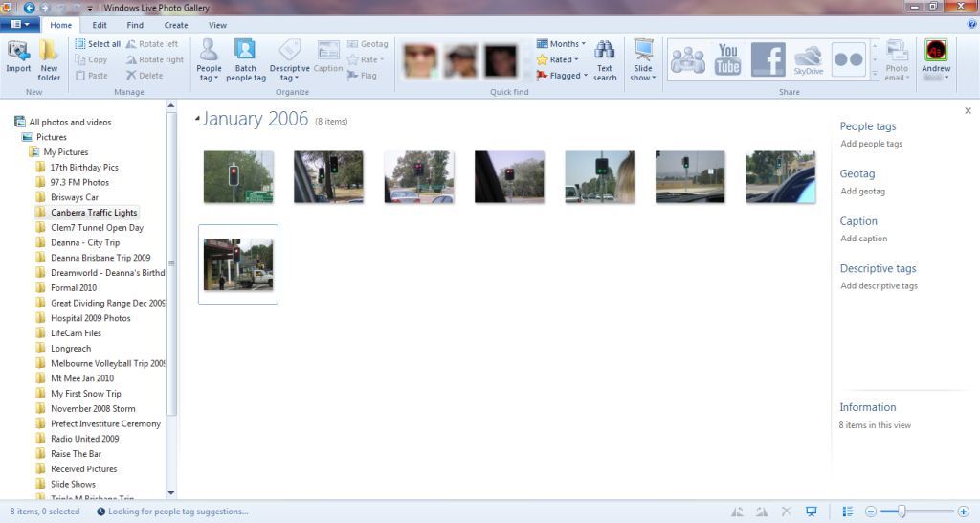Click Select all in Manage group
The height and width of the screenshot is (523, 980).
(x=98, y=44)
